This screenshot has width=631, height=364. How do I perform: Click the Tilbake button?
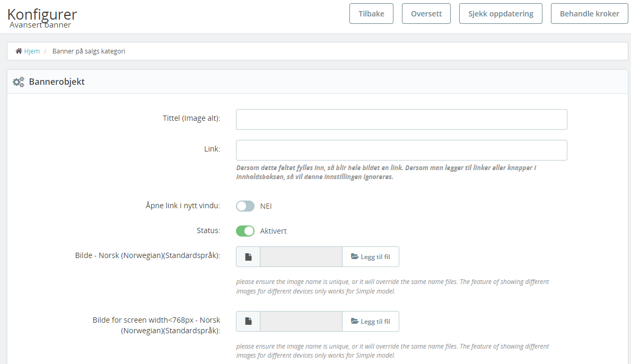point(371,14)
